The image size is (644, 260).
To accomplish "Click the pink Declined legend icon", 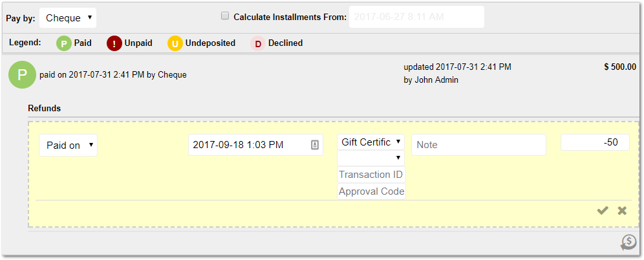I will [x=258, y=43].
